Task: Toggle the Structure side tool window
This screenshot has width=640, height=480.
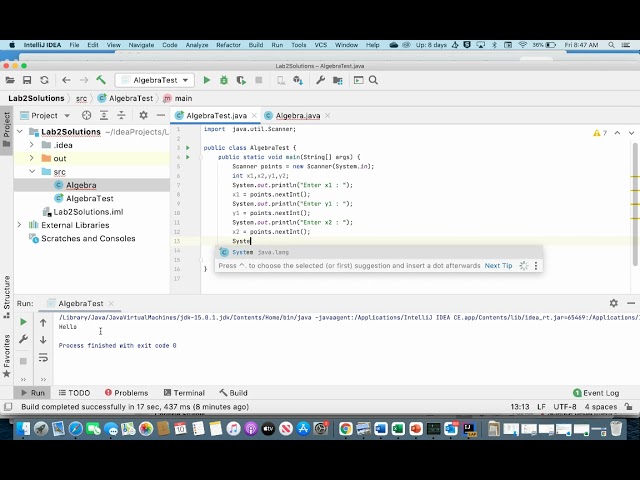Action: coord(7,296)
